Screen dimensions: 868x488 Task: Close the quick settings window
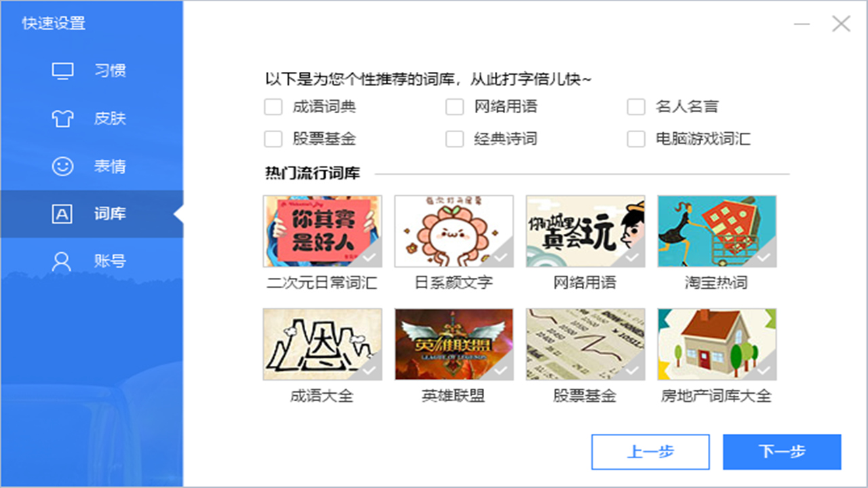click(x=841, y=24)
